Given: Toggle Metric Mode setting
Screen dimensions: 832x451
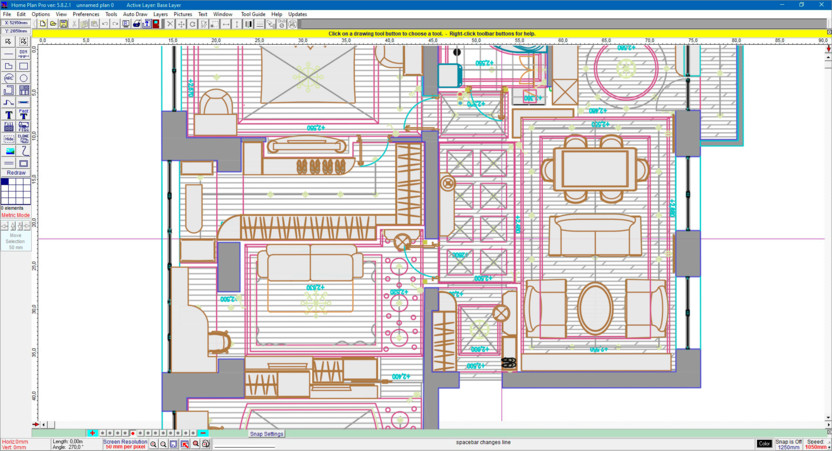Looking at the screenshot, I should point(15,215).
